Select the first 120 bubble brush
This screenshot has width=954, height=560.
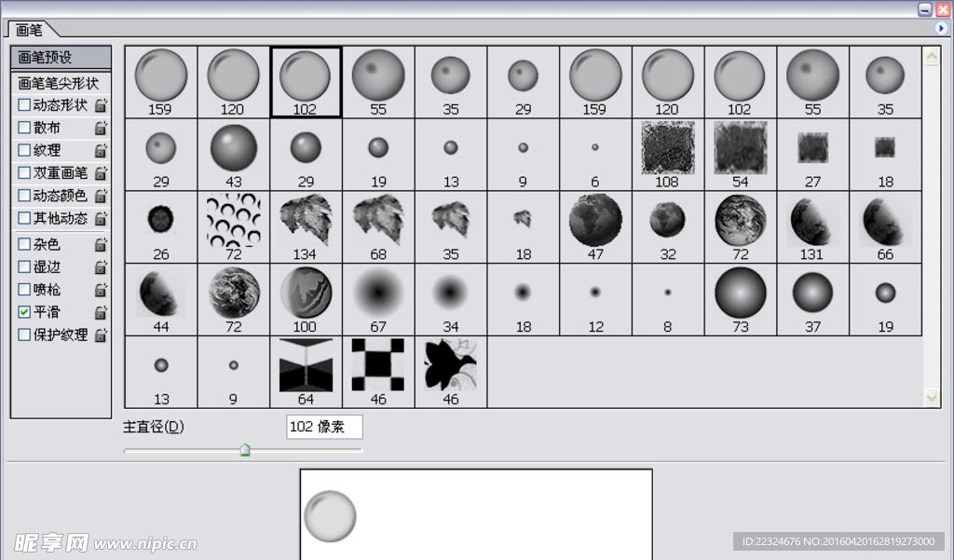[x=233, y=82]
